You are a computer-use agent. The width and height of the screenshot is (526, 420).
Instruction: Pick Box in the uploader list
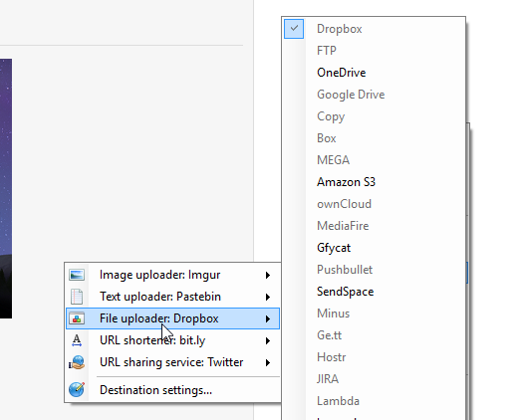coord(374,138)
